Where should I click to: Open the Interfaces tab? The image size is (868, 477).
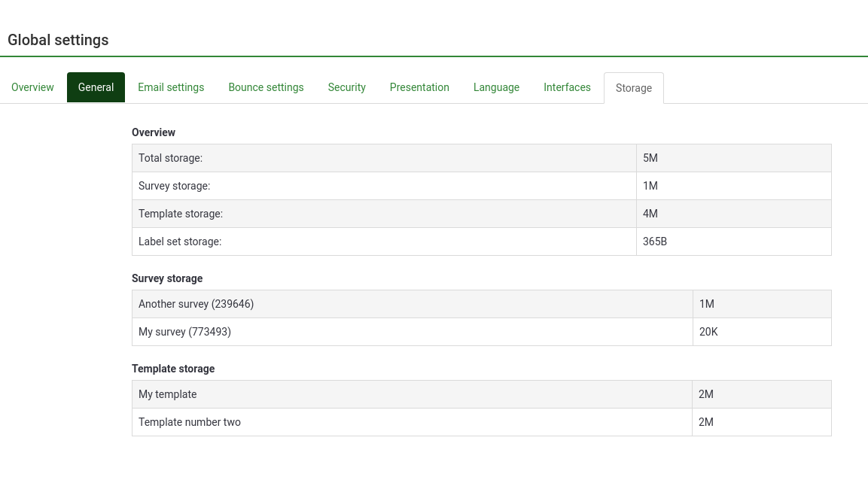(567, 87)
